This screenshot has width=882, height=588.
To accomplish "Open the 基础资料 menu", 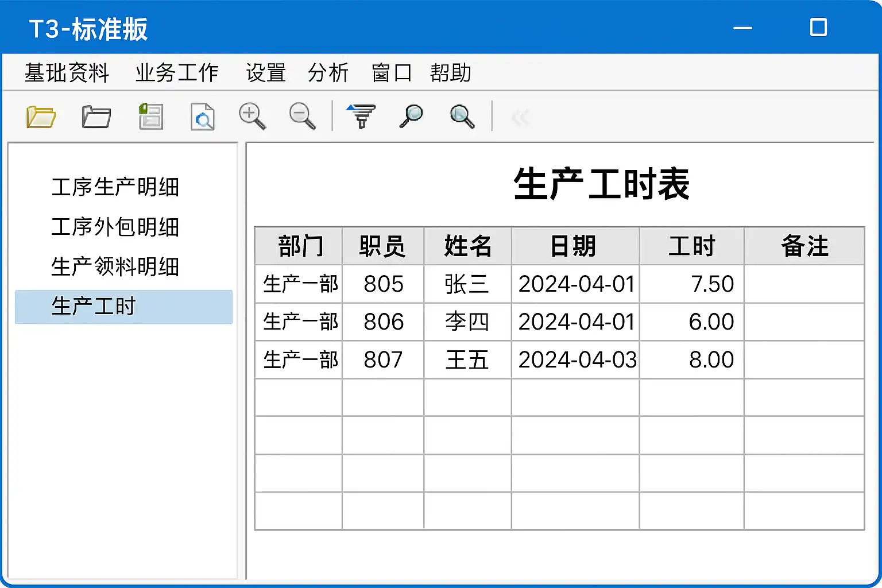I will 67,73.
